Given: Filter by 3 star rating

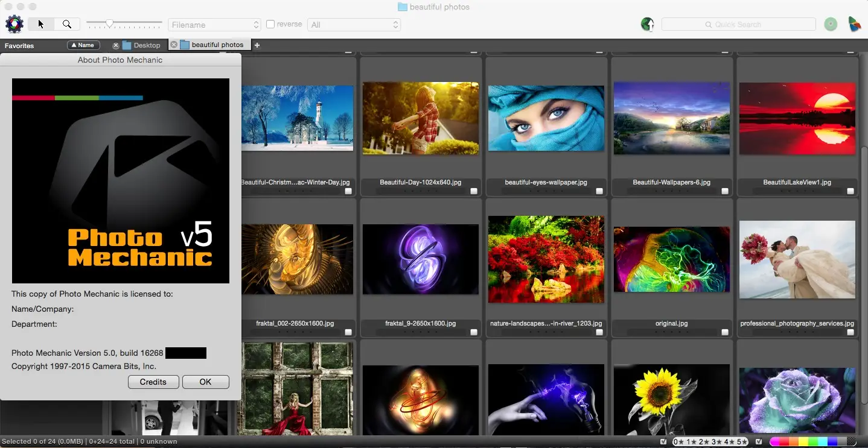Looking at the screenshot, I should tap(717, 442).
